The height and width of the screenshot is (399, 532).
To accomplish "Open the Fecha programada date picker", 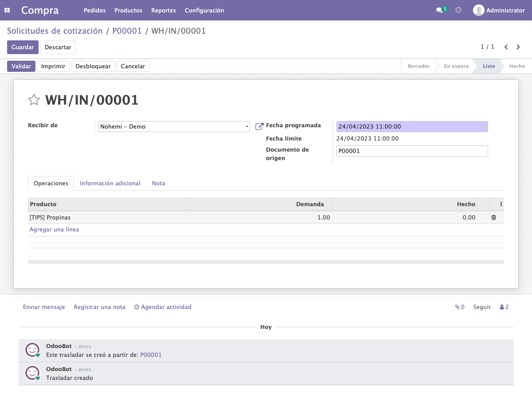I will point(412,126).
